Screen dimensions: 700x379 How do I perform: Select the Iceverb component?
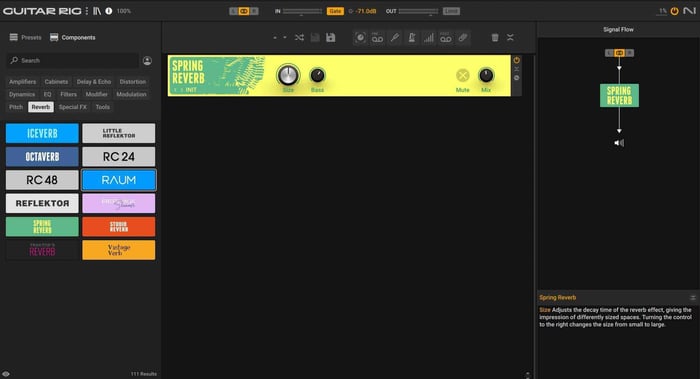(x=42, y=133)
